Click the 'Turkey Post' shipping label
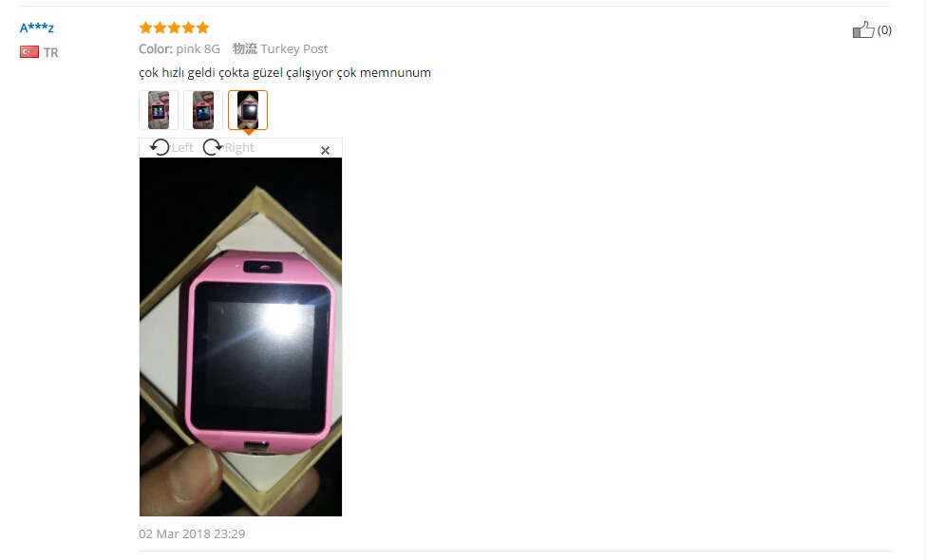Screen dimensions: 926x560 [x=294, y=49]
